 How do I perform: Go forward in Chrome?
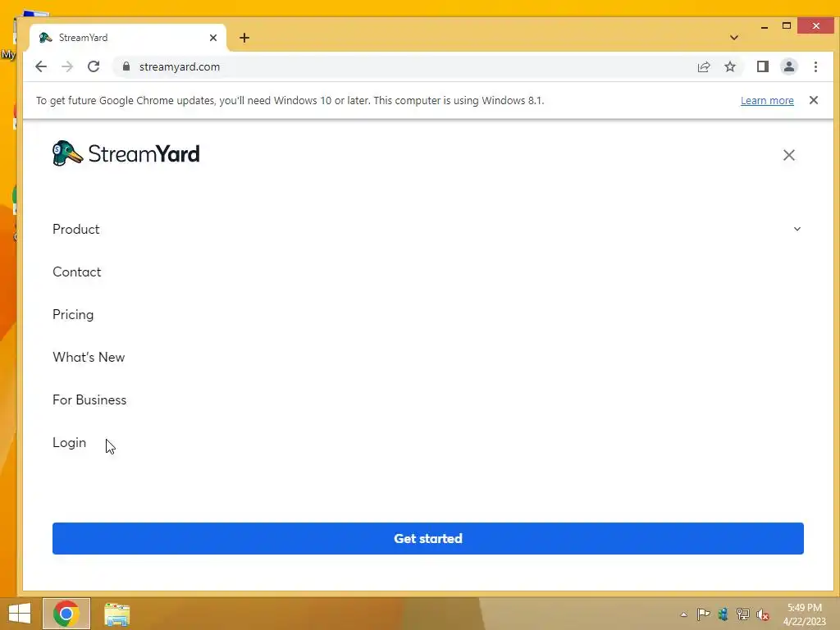[67, 66]
